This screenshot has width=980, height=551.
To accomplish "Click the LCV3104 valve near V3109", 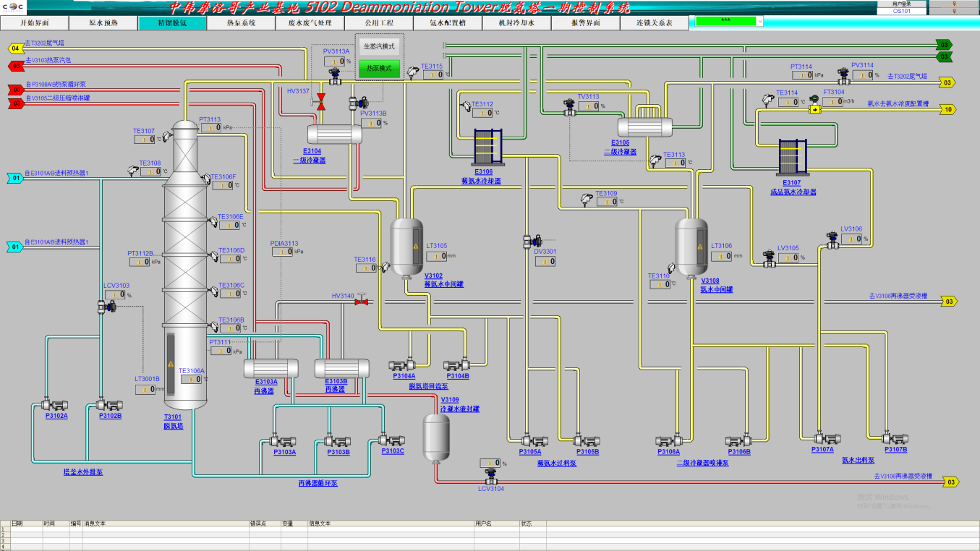I will [490, 477].
